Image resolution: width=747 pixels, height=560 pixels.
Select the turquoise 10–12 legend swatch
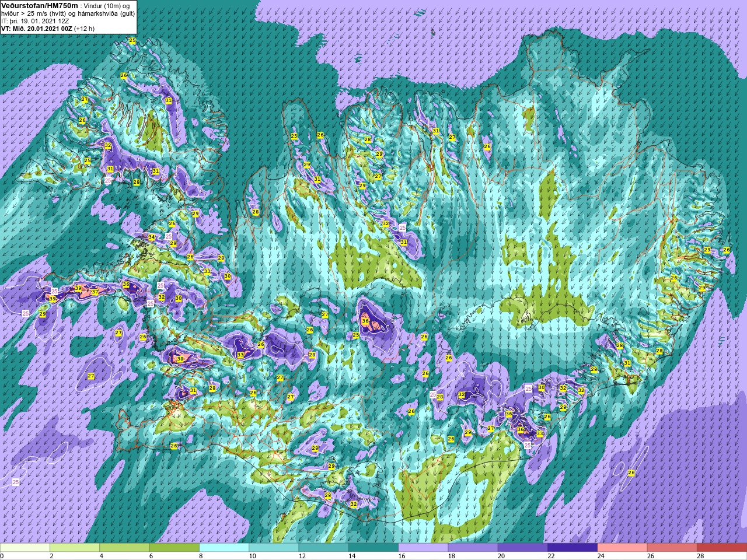coord(274,548)
